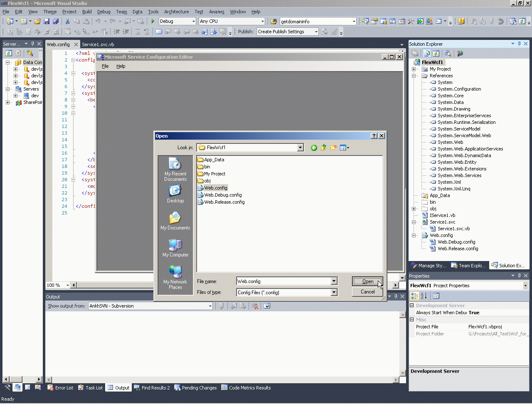The height and width of the screenshot is (404, 532).
Task: Click the Start Debugging play icon
Action: 153,21
